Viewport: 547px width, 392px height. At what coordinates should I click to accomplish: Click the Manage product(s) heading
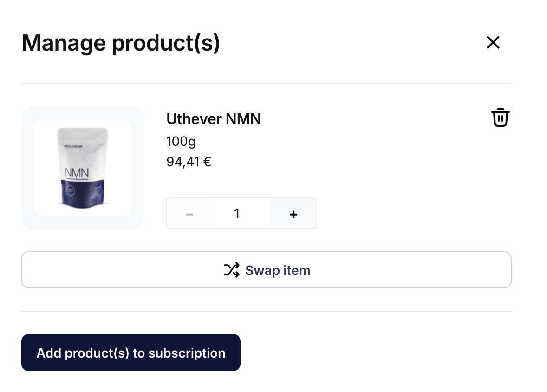121,43
